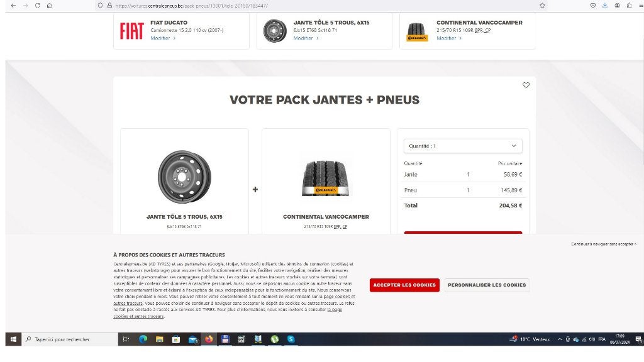This screenshot has width=644, height=362.
Task: Click the FIAT DUCATO vehicle heading
Action: (x=169, y=23)
